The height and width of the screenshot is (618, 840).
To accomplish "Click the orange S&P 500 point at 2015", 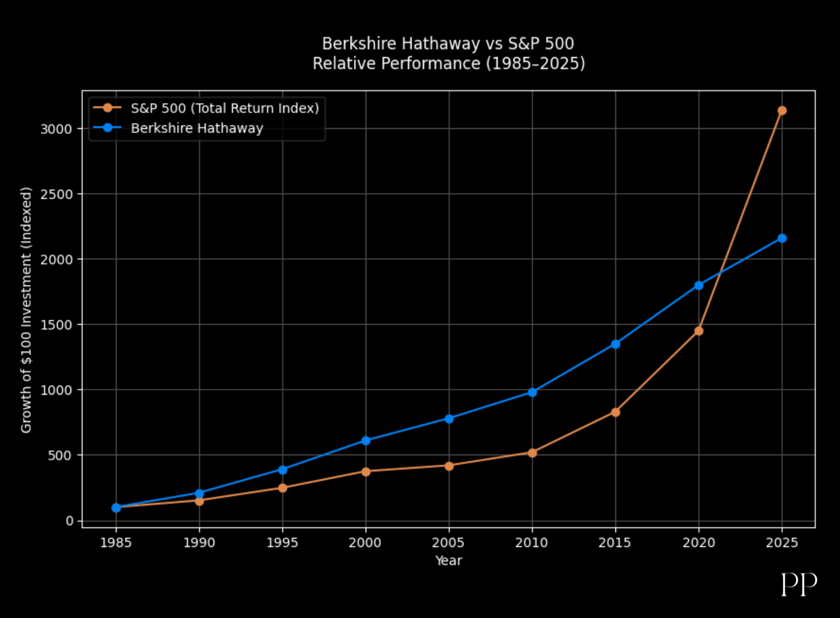I will pyautogui.click(x=615, y=412).
